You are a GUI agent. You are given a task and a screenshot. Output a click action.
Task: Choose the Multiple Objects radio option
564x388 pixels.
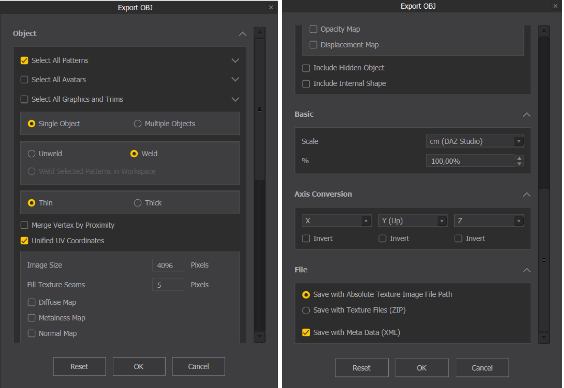[137, 124]
